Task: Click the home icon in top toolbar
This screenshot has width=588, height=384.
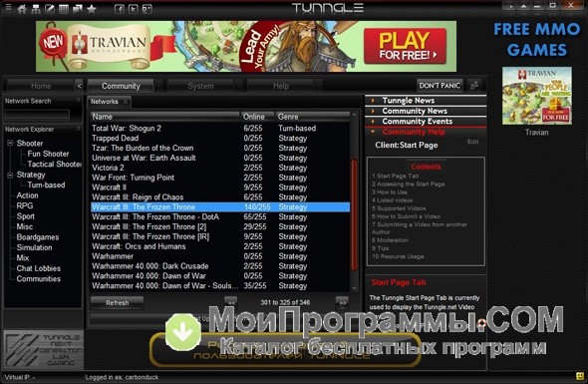Action: [x=22, y=9]
